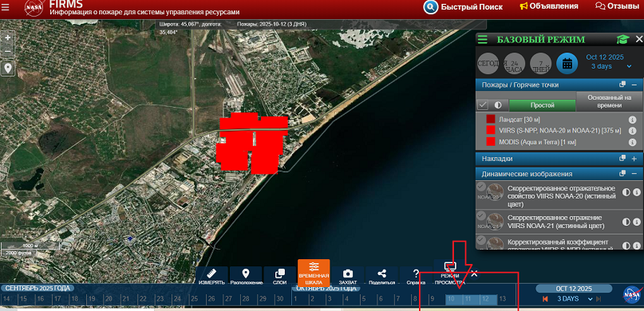Toggle the fires layer checkbox
Image resolution: width=644 pixels, height=311 pixels.
483,105
